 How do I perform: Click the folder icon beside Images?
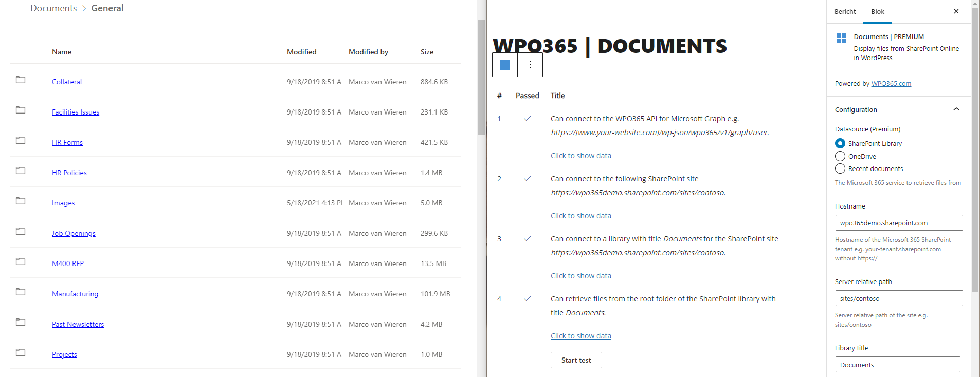(21, 201)
